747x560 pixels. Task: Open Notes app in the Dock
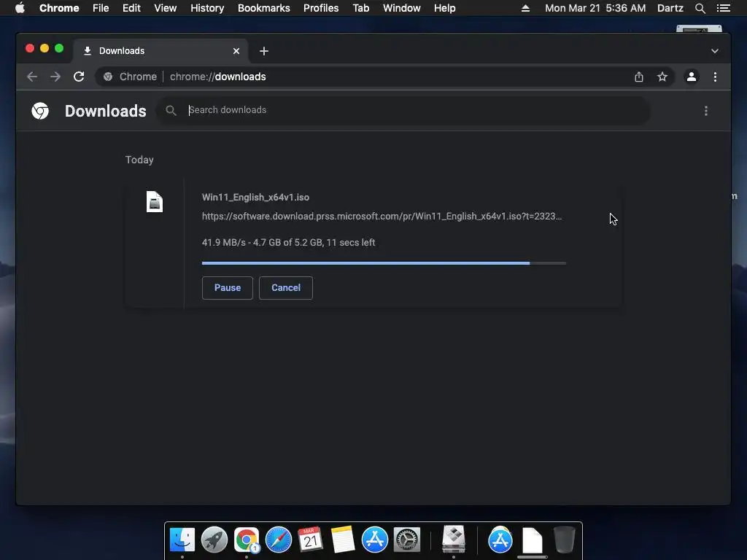(x=343, y=540)
